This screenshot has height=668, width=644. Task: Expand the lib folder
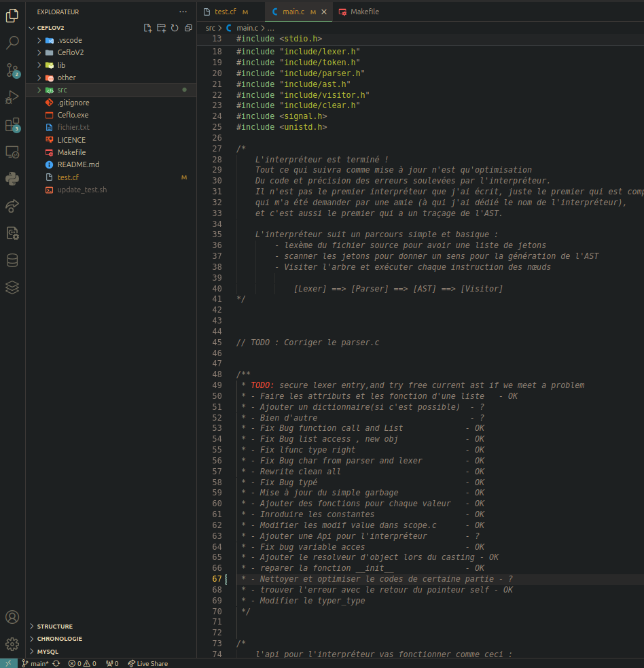[x=39, y=65]
